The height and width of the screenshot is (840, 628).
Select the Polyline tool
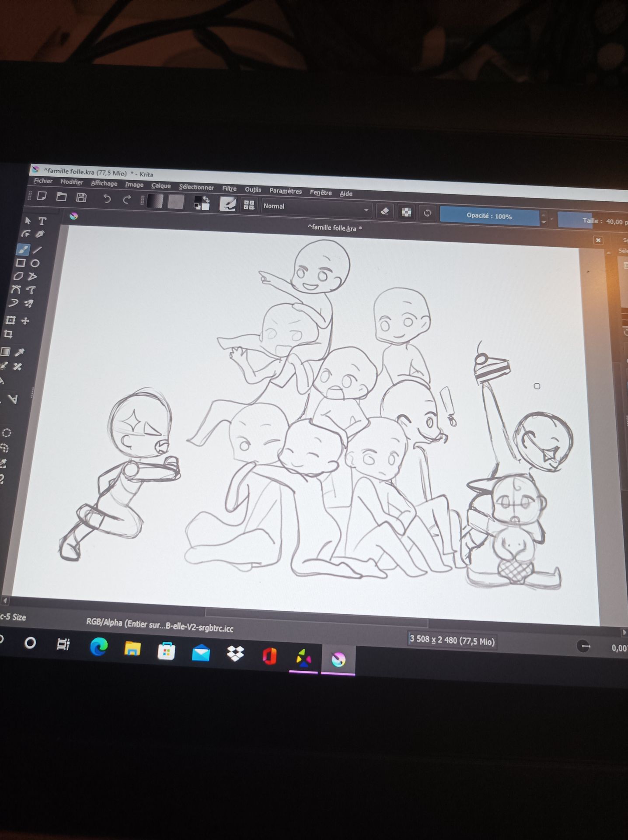(32, 276)
